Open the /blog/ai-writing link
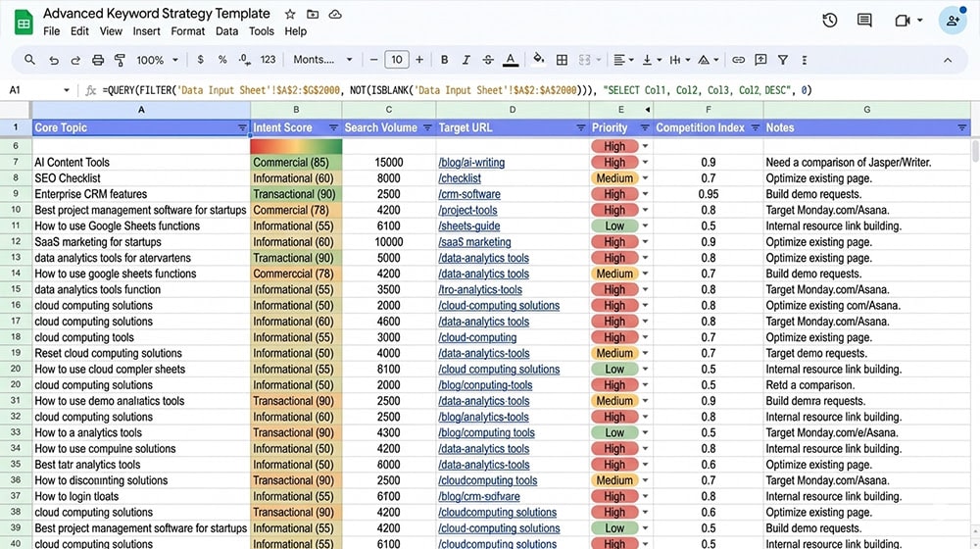 (x=471, y=163)
